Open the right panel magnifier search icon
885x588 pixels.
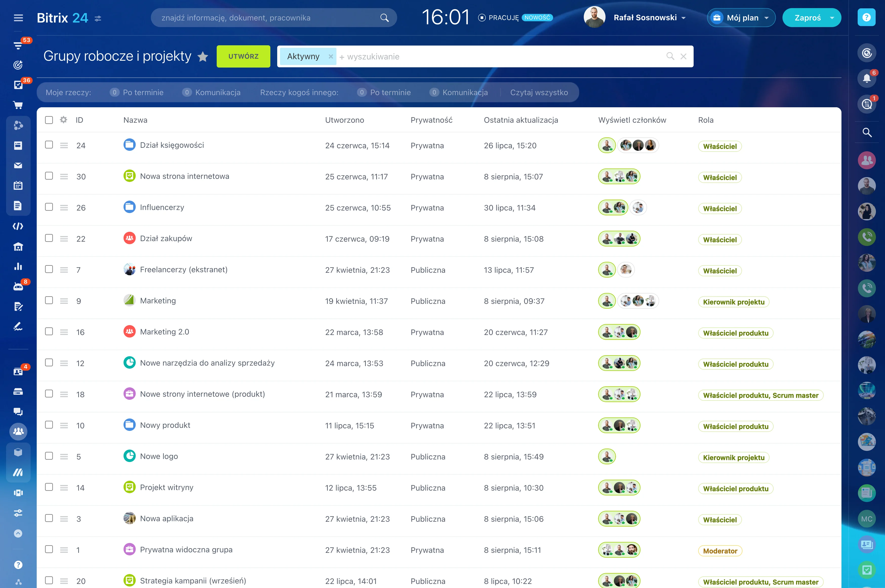click(867, 132)
